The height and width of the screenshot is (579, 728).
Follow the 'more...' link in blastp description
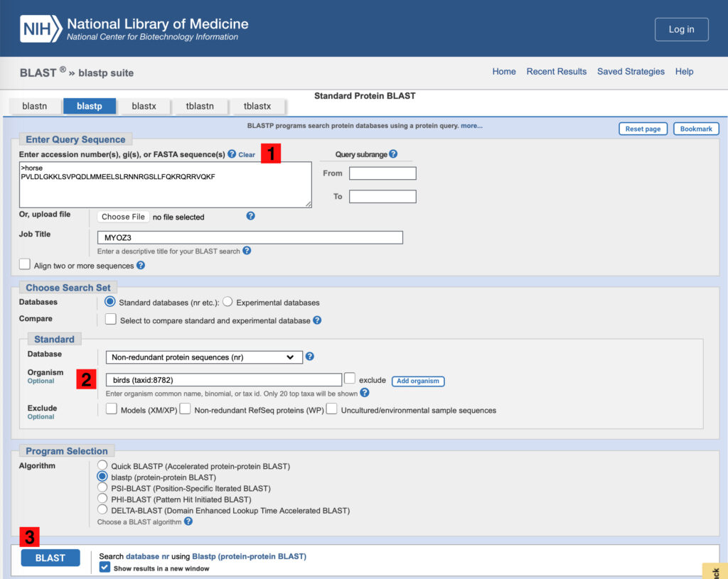(471, 126)
